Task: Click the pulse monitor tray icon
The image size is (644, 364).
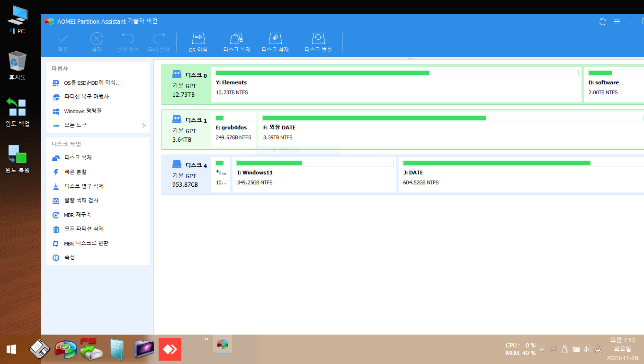Action: pyautogui.click(x=542, y=349)
